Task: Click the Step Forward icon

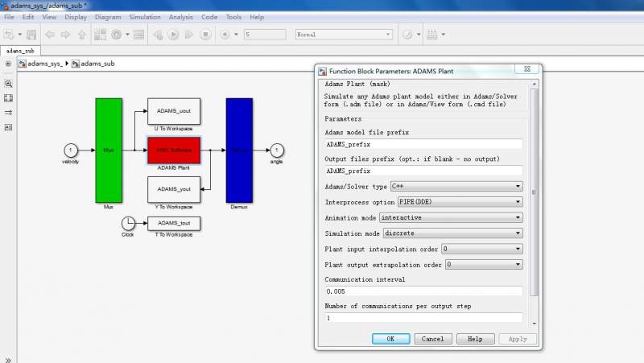Action: pos(189,35)
